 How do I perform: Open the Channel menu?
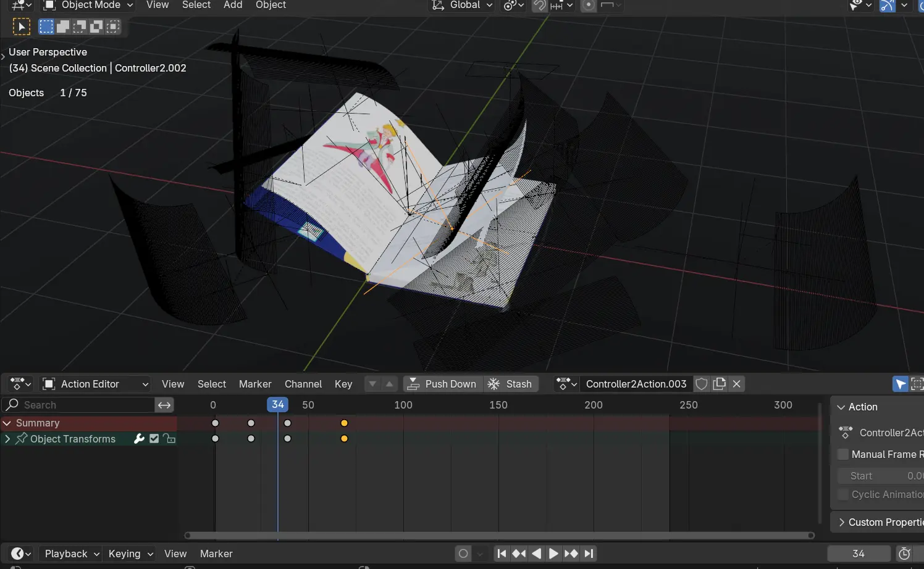[303, 384]
